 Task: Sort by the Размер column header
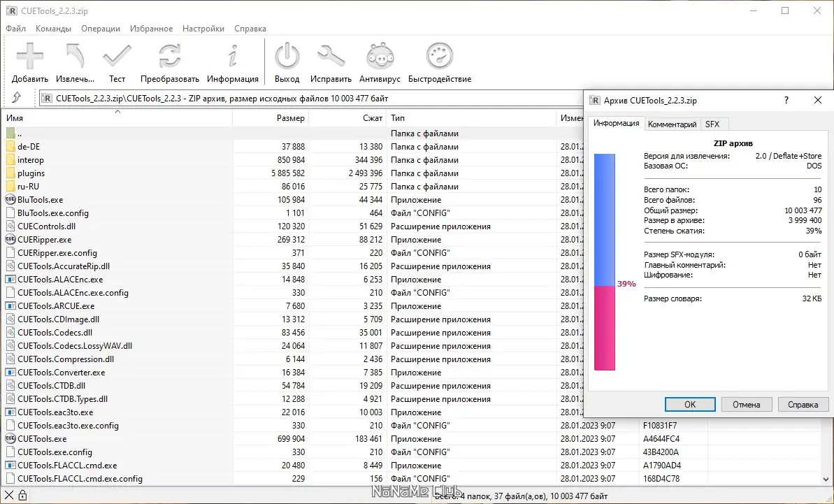(x=271, y=118)
